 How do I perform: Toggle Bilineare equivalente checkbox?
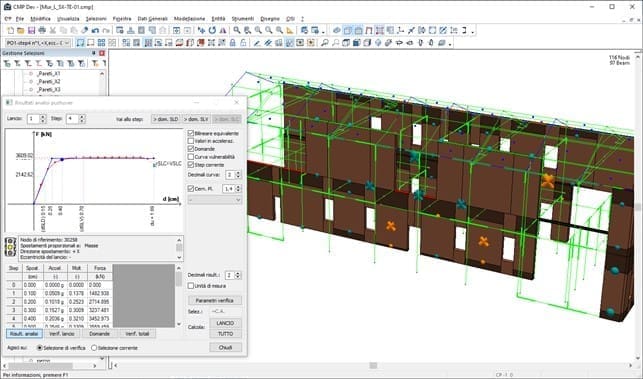(191, 133)
